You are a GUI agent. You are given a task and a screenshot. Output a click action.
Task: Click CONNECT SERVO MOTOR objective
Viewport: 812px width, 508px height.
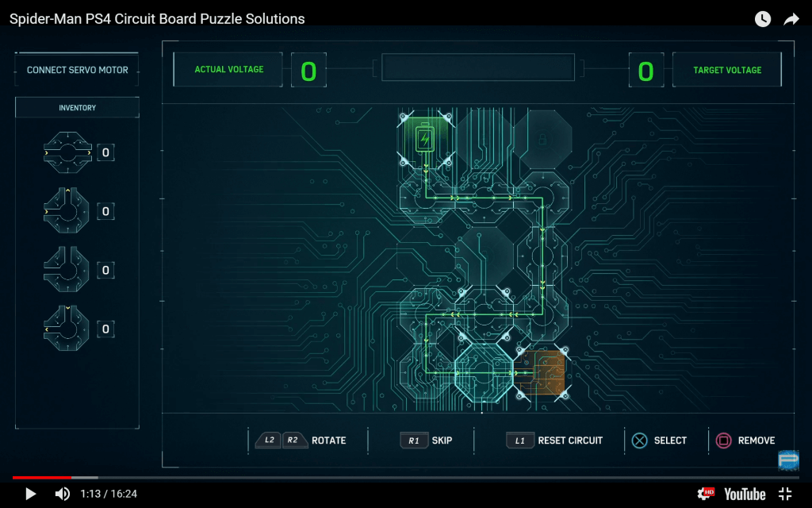[x=77, y=70]
